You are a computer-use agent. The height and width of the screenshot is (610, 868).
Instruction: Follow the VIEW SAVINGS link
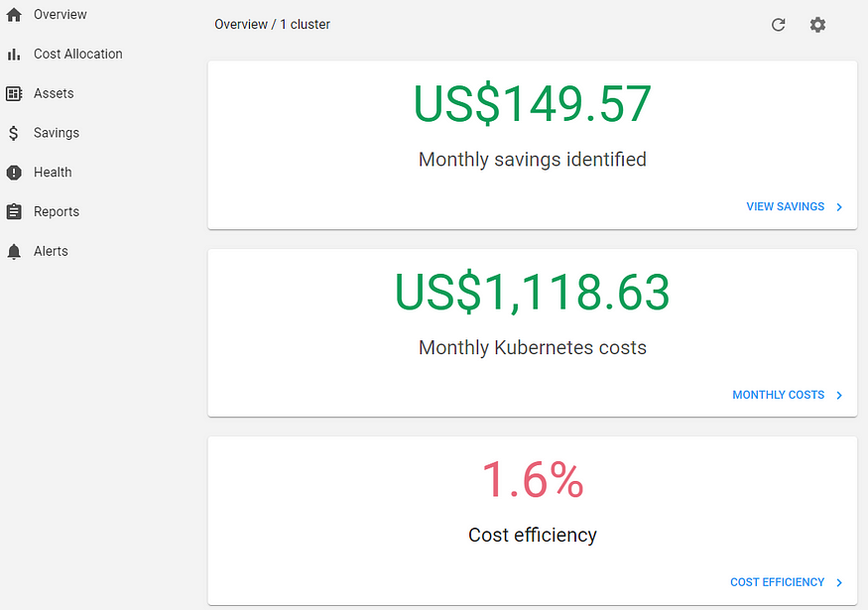785,206
